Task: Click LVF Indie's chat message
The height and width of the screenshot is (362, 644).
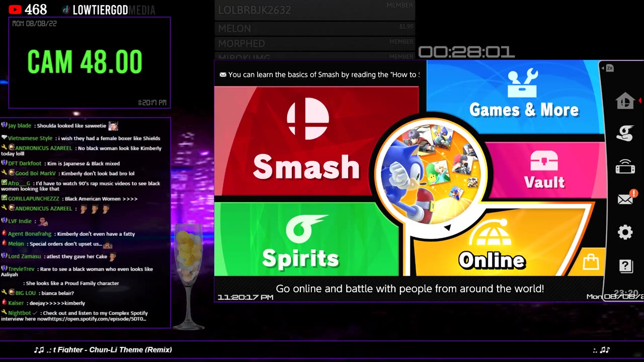Action: (x=25, y=221)
